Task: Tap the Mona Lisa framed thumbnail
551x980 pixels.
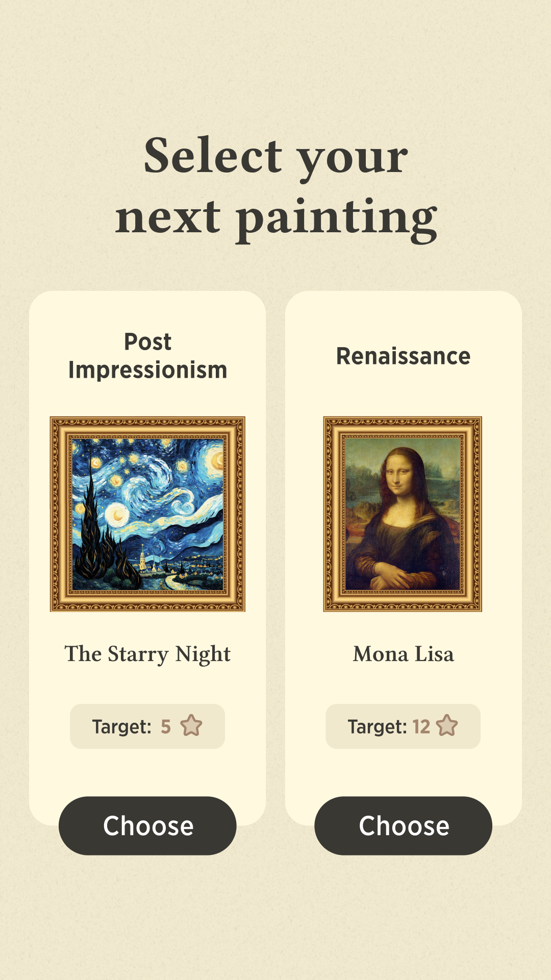Action: pos(403,514)
